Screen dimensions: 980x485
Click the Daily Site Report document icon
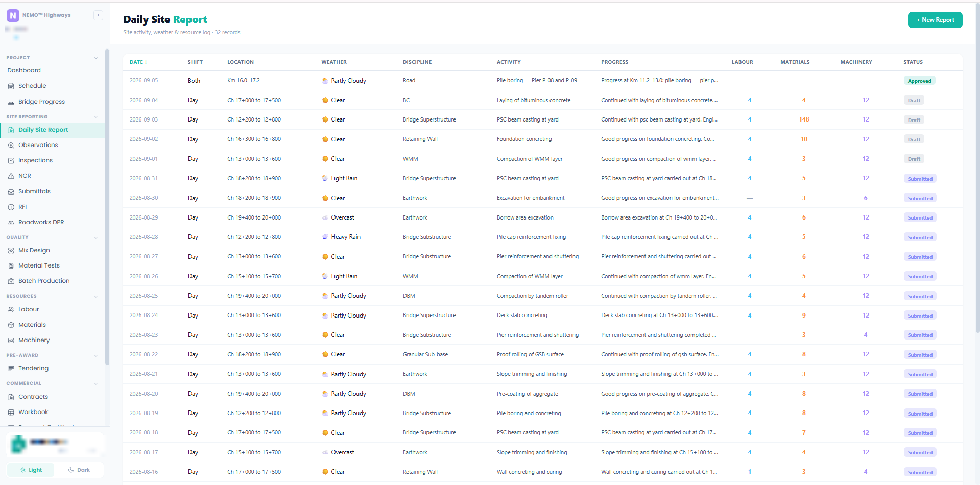click(11, 130)
